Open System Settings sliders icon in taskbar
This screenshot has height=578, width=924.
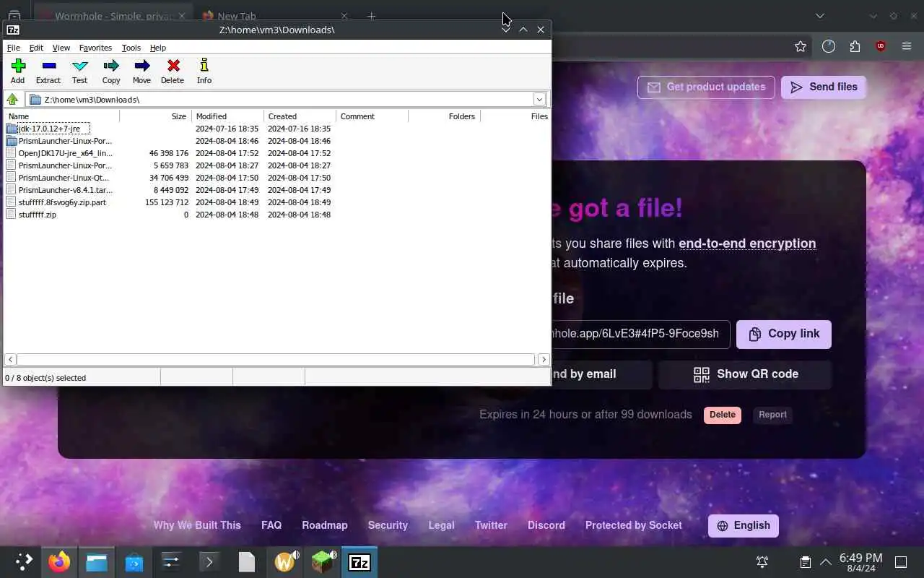[172, 561]
